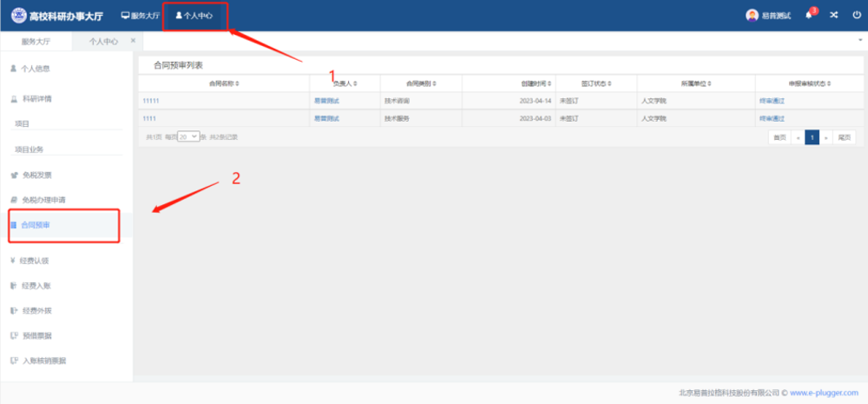
Task: Open 个人信息 in the sidebar
Action: [35, 68]
